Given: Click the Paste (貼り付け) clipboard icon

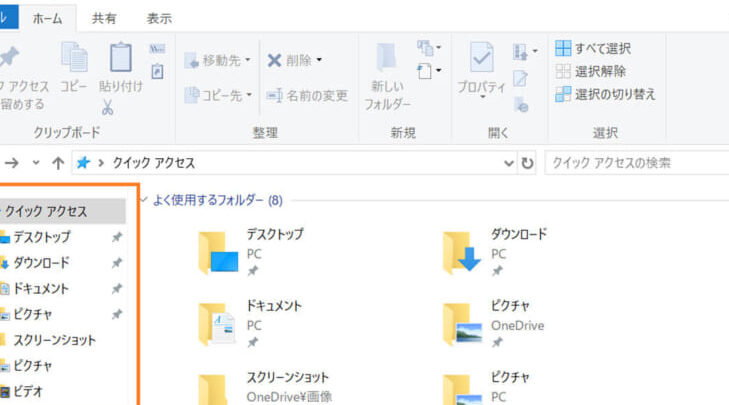Looking at the screenshot, I should [x=120, y=58].
